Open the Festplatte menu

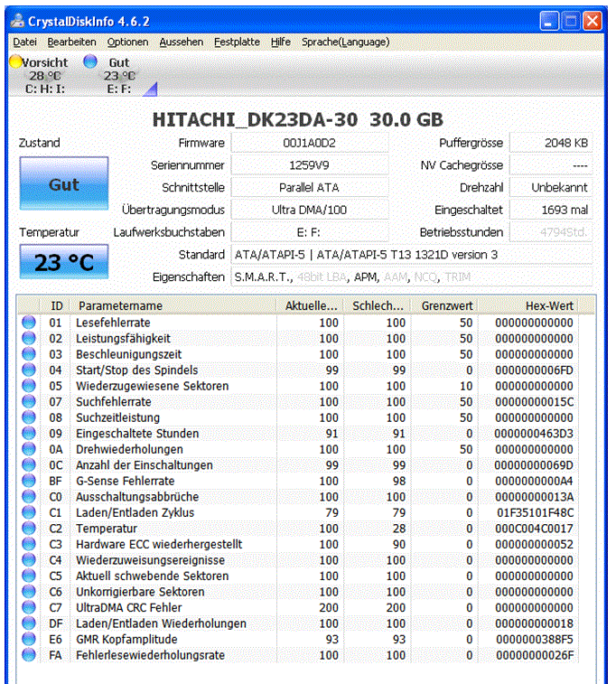point(237,42)
